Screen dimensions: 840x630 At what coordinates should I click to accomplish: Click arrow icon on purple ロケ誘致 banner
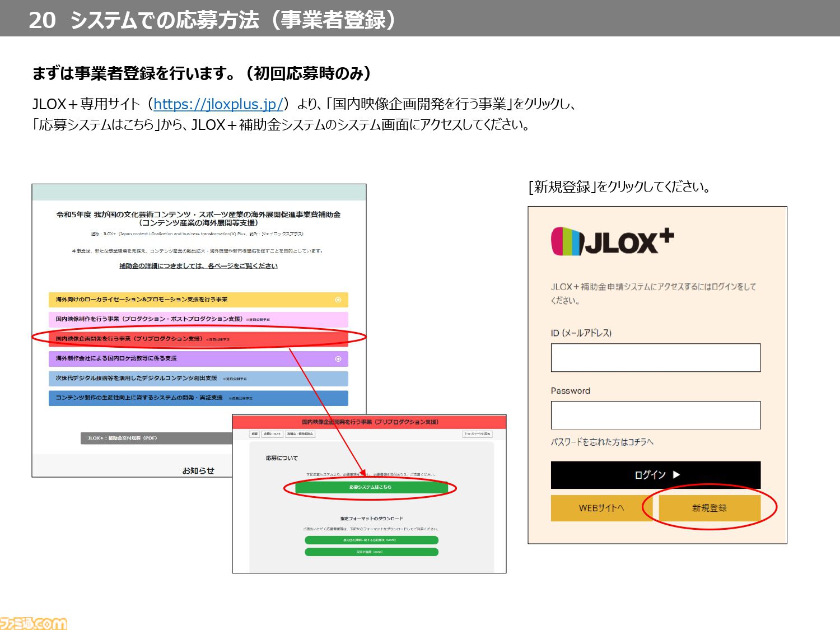pyautogui.click(x=338, y=359)
